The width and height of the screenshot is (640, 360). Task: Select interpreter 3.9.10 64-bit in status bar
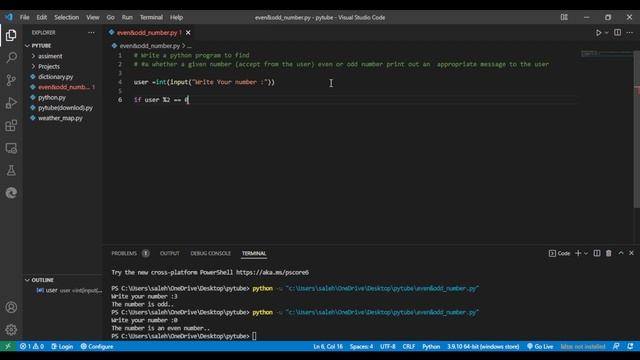(x=483, y=347)
